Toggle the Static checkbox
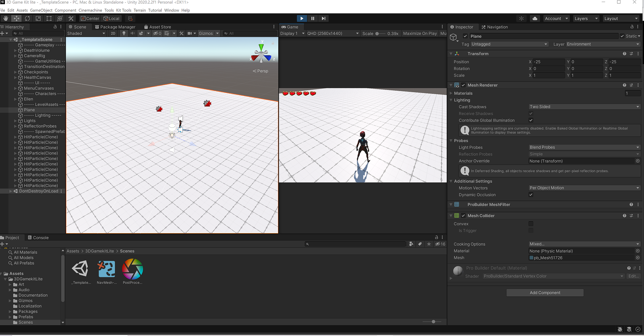This screenshot has height=336, width=644. (622, 36)
